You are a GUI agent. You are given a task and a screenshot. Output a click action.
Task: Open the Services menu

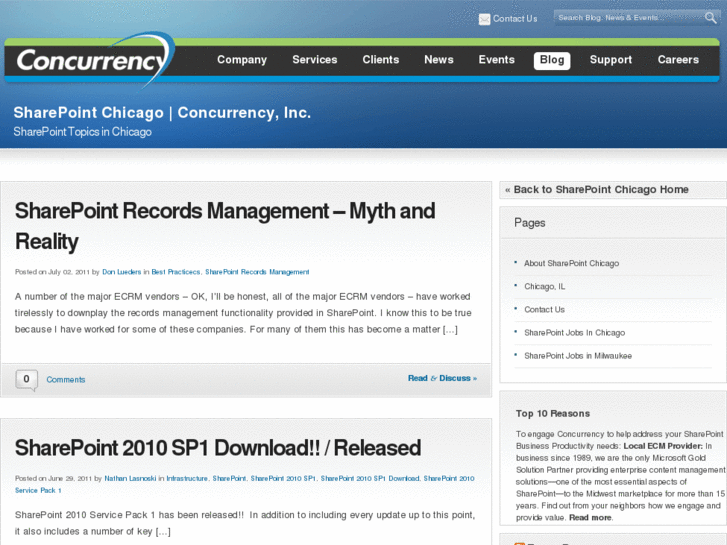click(315, 60)
